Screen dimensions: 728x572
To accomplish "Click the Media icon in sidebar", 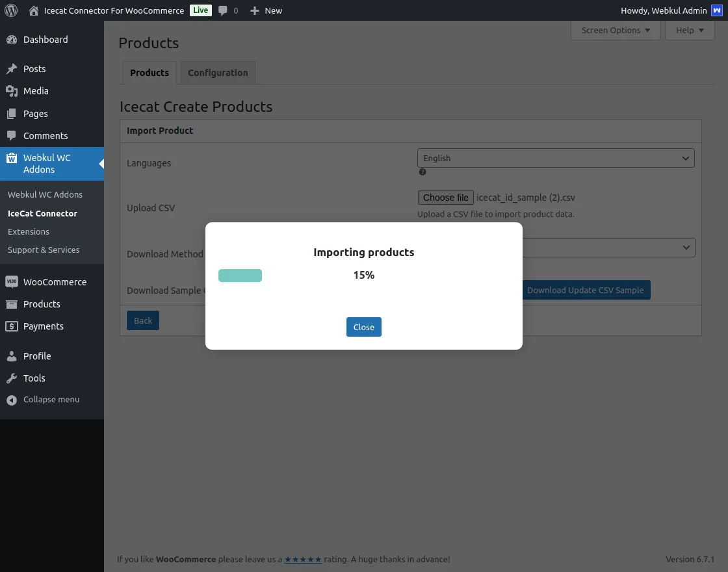I will [12, 91].
